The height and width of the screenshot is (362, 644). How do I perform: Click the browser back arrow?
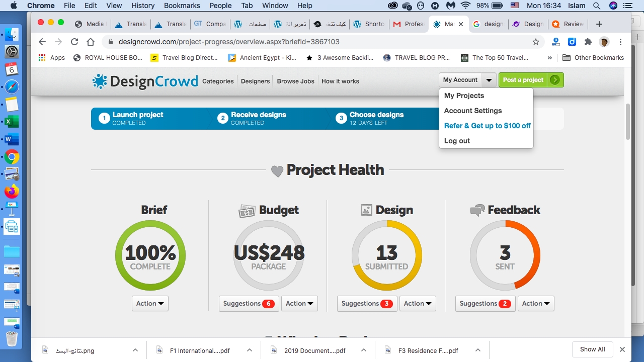click(42, 42)
